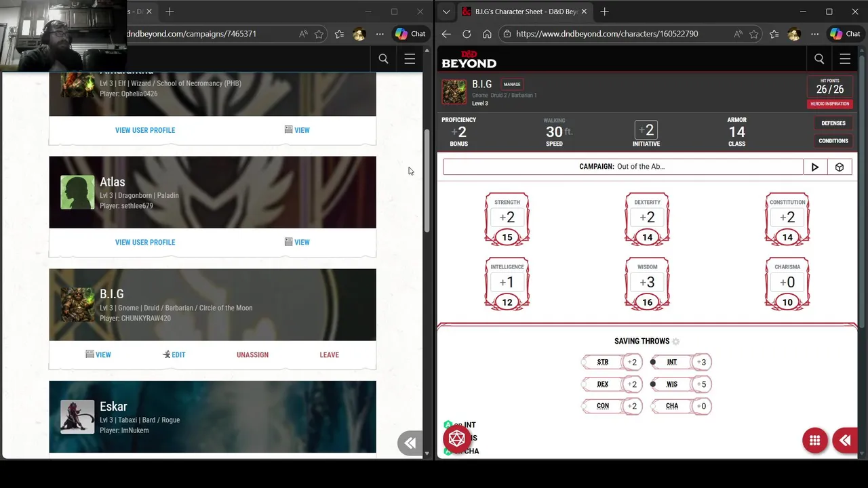Toggle Heroic Inspiration
Viewport: 868px width, 488px height.
click(830, 104)
